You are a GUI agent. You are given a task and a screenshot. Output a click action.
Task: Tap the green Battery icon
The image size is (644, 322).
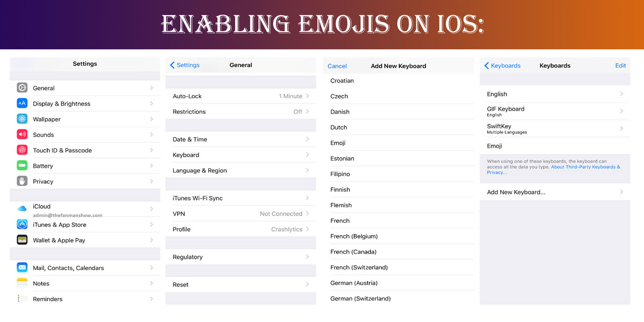click(22, 166)
